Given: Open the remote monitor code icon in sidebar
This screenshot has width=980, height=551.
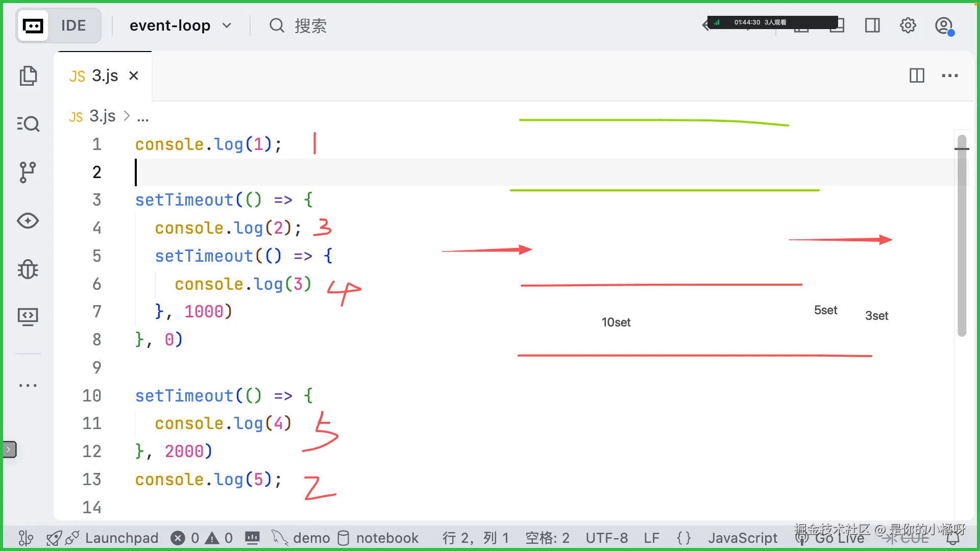Looking at the screenshot, I should 28,317.
